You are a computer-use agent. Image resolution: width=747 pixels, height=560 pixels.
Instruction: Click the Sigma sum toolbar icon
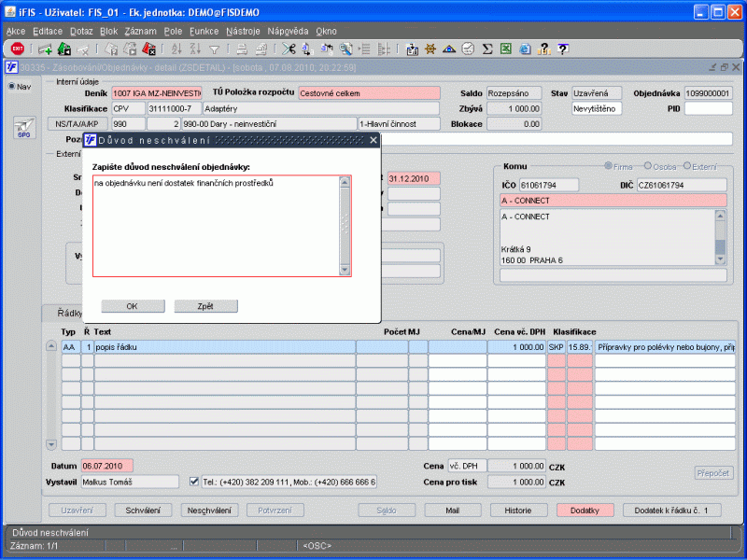pyautogui.click(x=486, y=49)
